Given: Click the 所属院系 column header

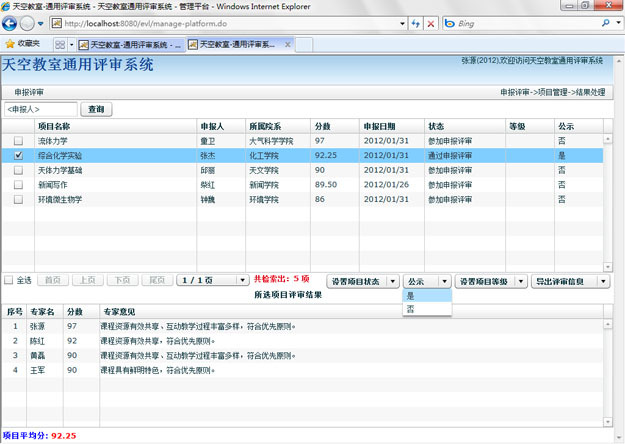Looking at the screenshot, I should (278, 126).
